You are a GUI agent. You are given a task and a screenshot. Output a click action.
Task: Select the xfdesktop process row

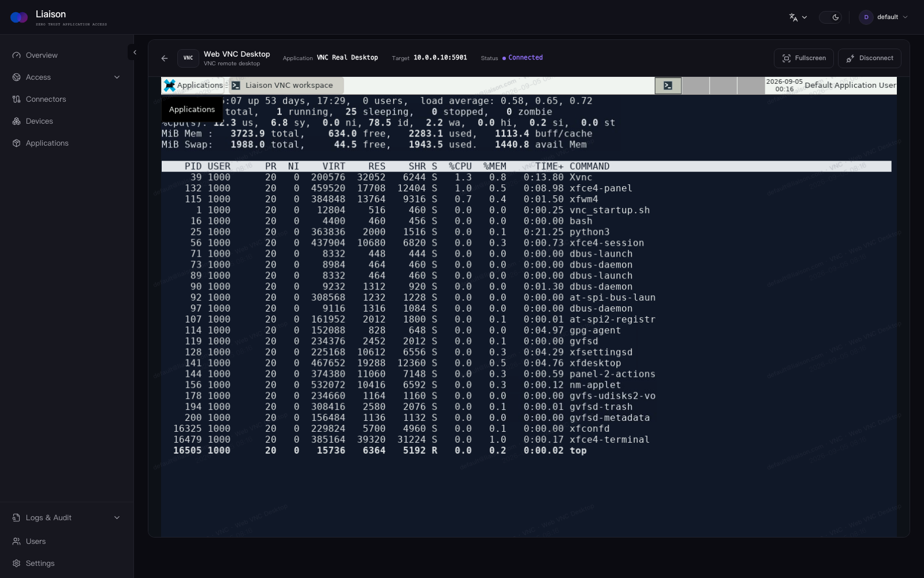[526, 364]
